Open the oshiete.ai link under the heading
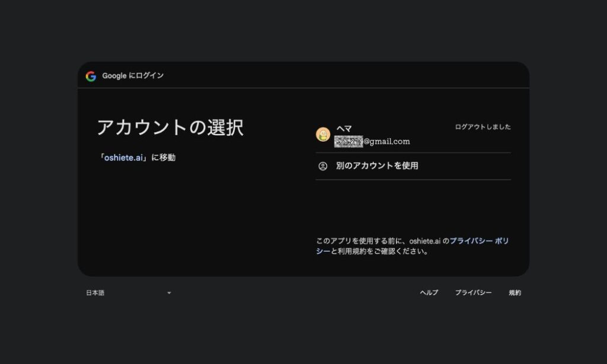Image resolution: width=607 pixels, height=364 pixels. click(123, 158)
